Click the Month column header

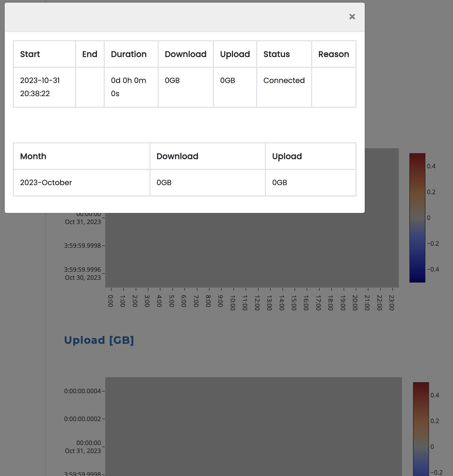(x=33, y=156)
